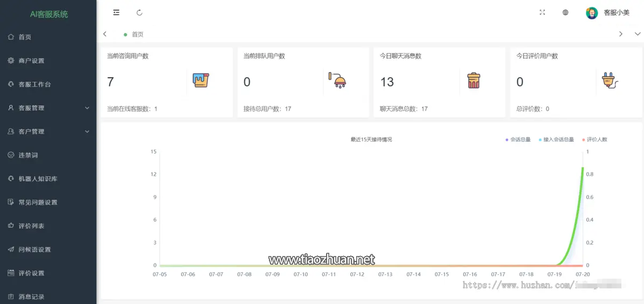Click the gear icon beside 商户设置

pos(11,60)
